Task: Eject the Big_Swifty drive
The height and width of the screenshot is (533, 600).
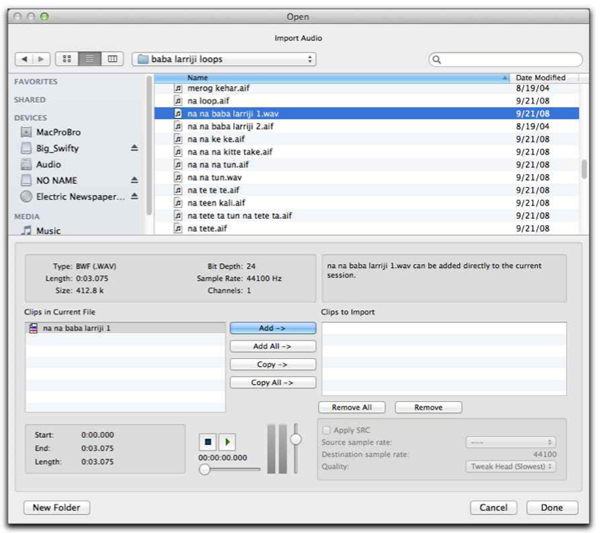Action: click(134, 148)
